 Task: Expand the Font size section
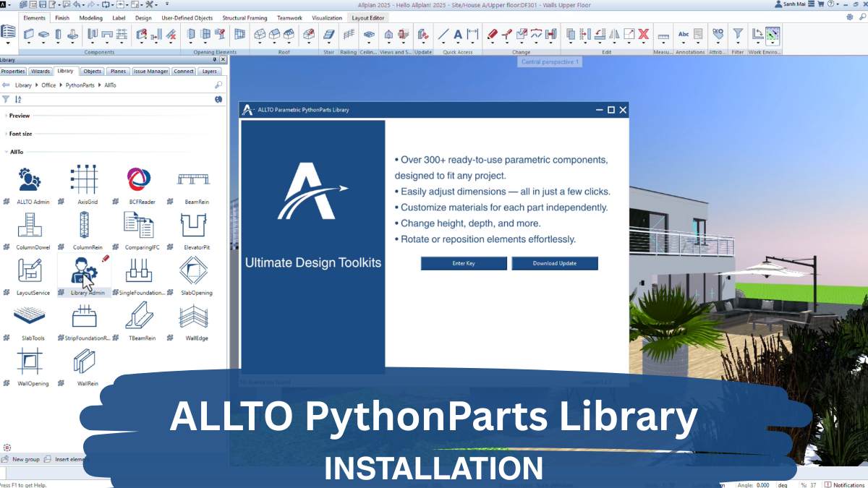point(20,134)
